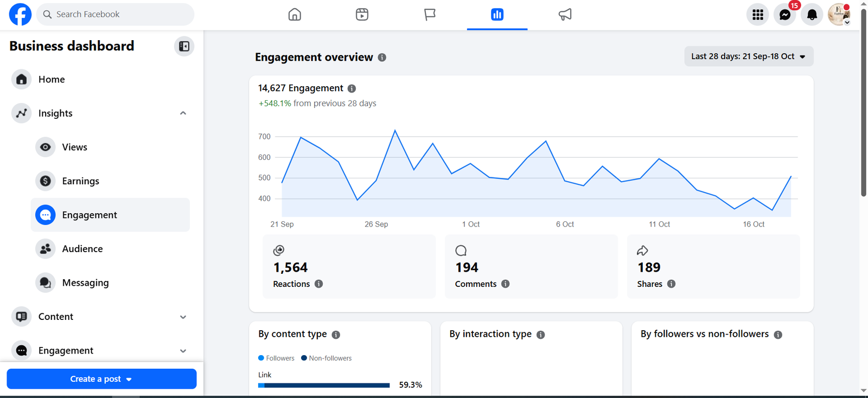Viewport: 868px width, 398px height.
Task: Click the 189 shares value
Action: [649, 267]
